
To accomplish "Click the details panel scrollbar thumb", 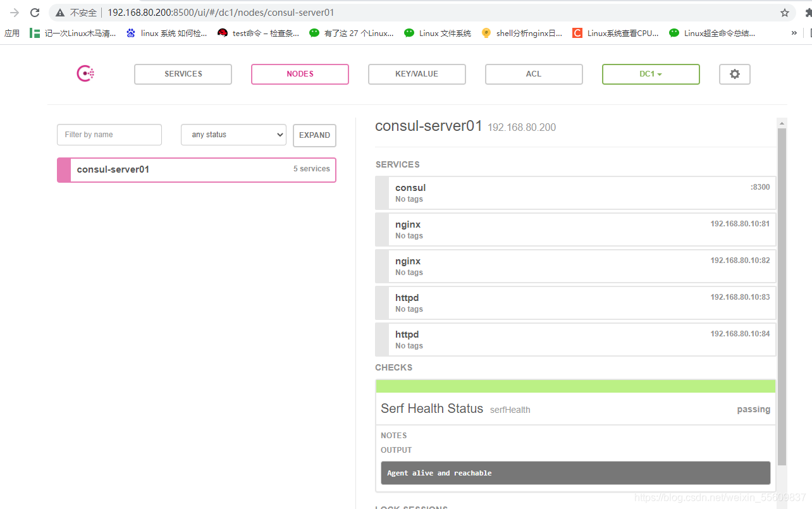I will [x=782, y=297].
